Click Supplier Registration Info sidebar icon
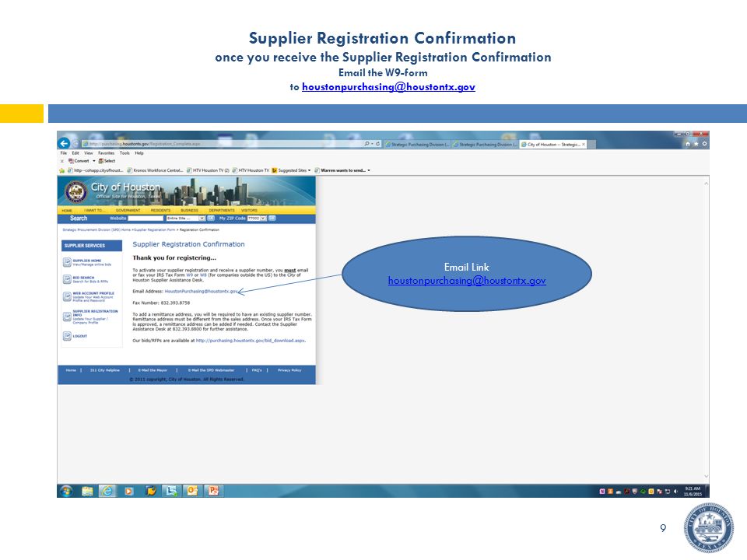 coord(67,317)
